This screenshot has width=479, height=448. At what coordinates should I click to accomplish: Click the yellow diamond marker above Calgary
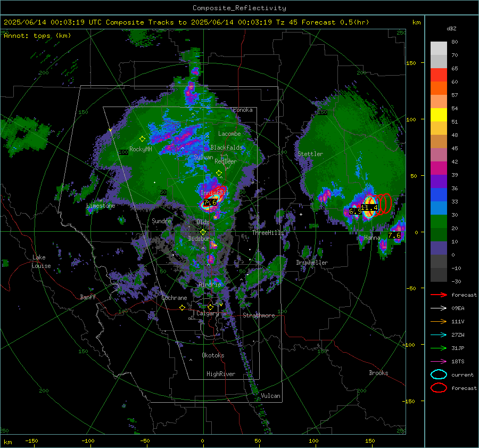coord(210,307)
